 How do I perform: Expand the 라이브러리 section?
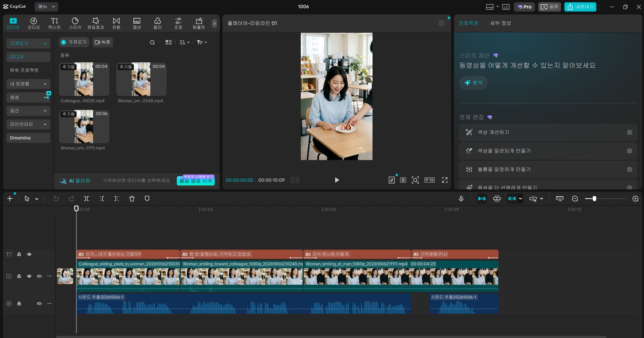[x=28, y=124]
